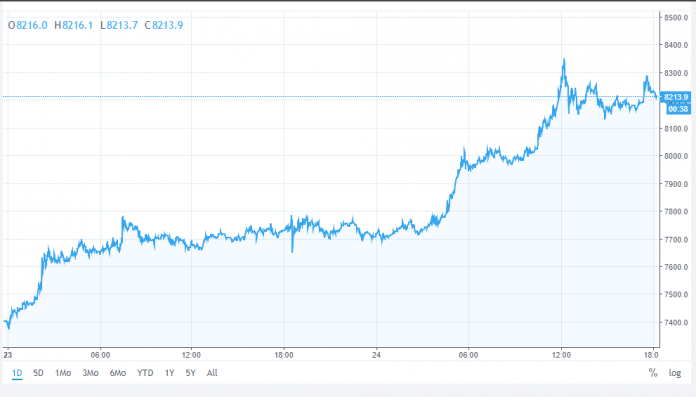Viewport: 696px width, 397px height.
Task: Show the YTD range
Action: pos(145,373)
